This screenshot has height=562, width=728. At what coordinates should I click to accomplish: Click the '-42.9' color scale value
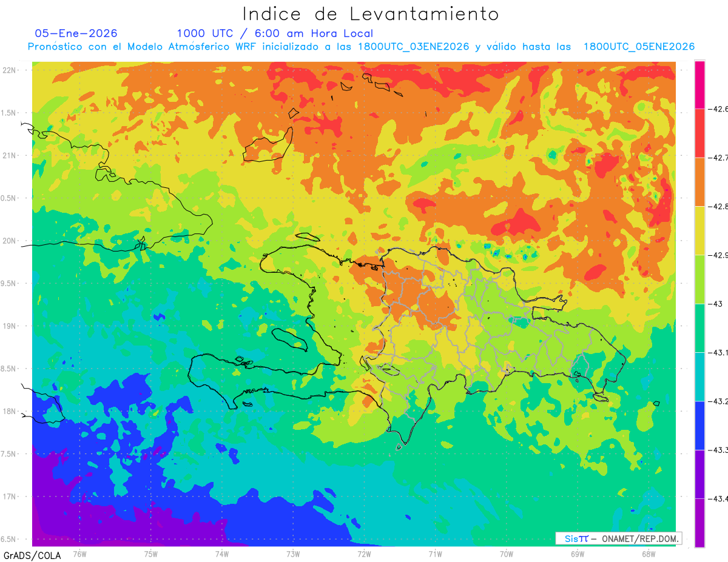tap(718, 255)
